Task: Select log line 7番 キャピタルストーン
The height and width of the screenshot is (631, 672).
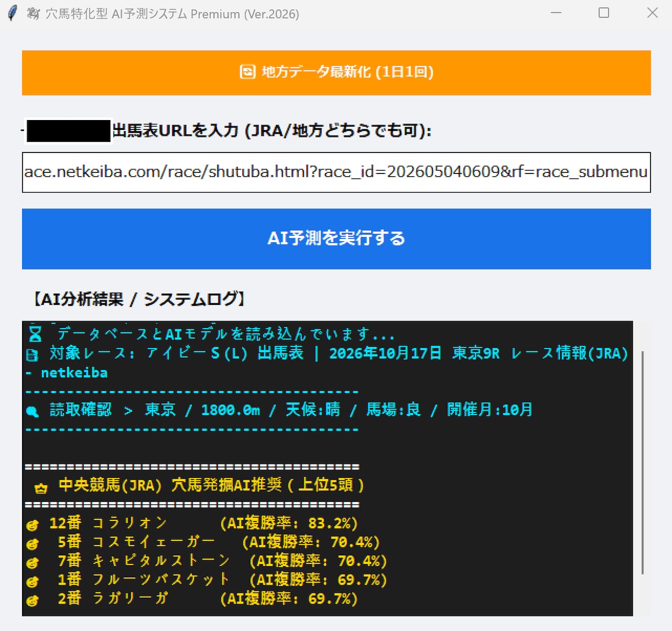Action: [207, 561]
